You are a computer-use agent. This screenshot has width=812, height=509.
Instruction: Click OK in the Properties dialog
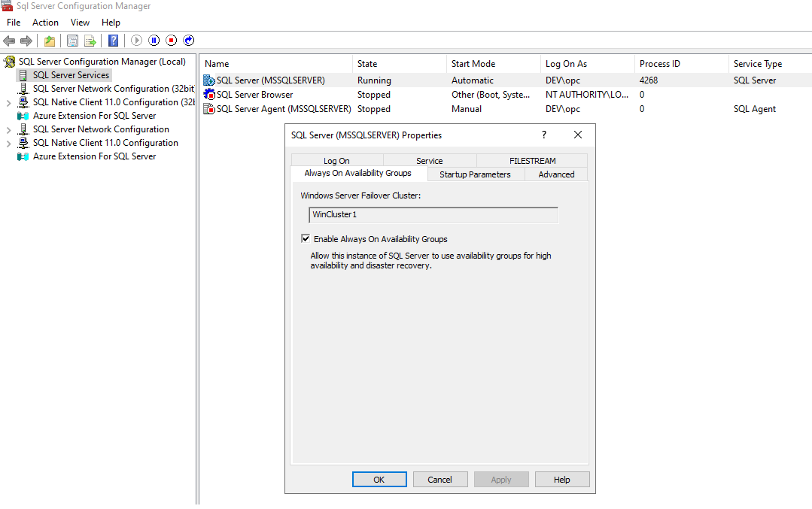[379, 480]
